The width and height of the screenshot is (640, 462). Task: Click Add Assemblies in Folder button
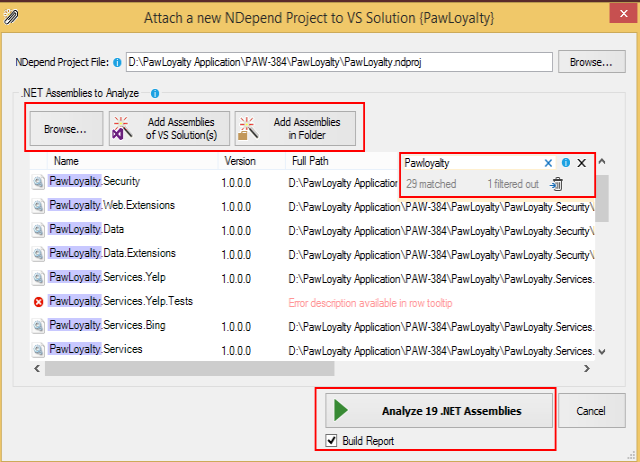tap(295, 129)
